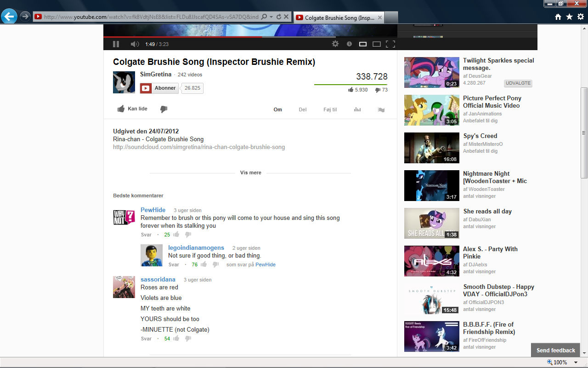Click PewHide's avatar image
This screenshot has width=588, height=368.
pyautogui.click(x=124, y=218)
